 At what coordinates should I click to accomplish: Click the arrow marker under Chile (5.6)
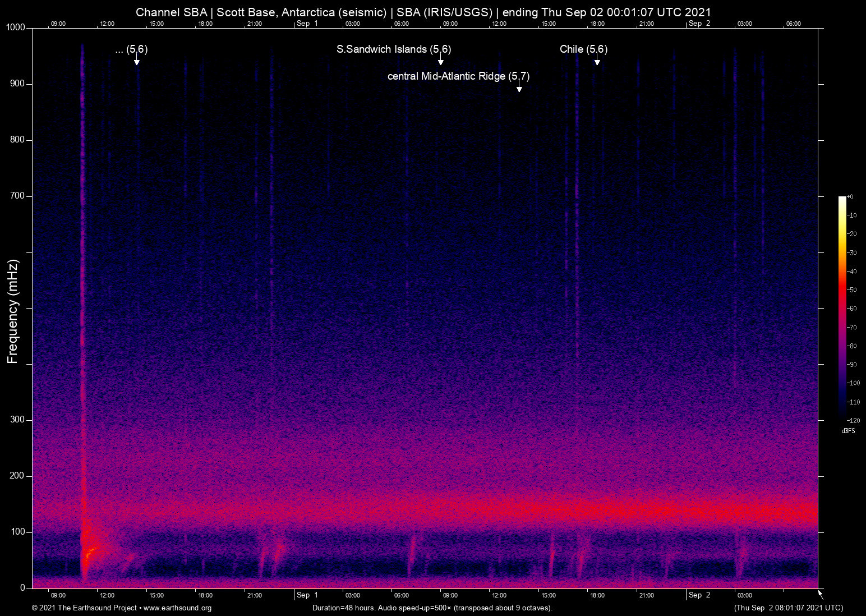click(597, 62)
